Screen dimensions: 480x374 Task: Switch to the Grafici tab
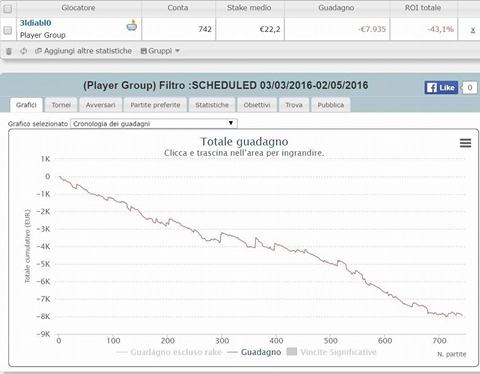coord(26,105)
